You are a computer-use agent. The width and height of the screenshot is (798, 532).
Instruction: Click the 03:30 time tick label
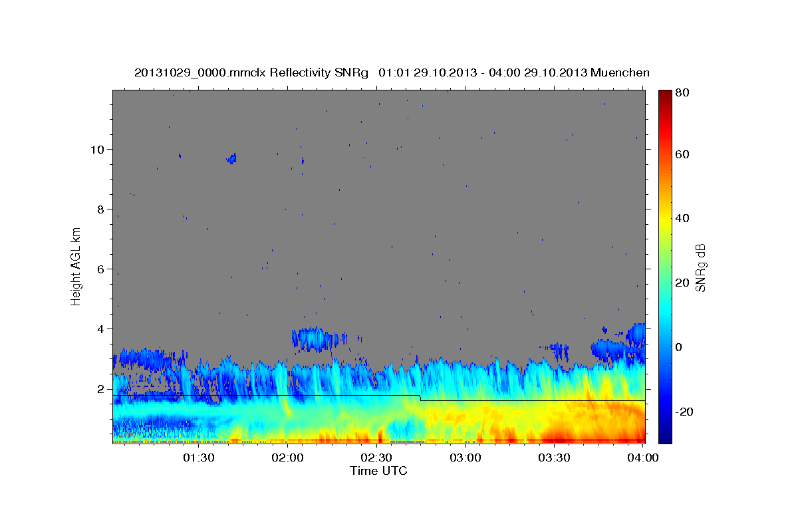(554, 458)
